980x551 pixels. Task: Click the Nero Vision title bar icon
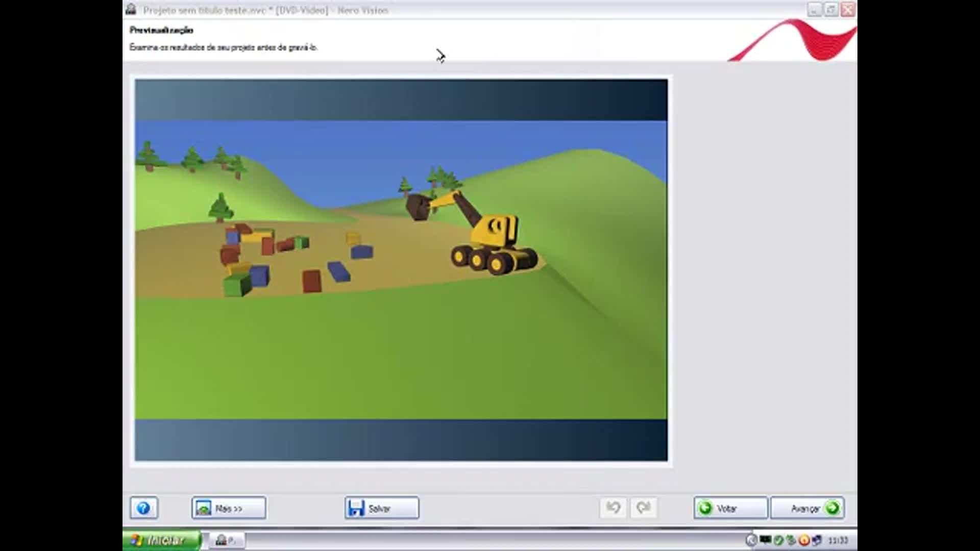[x=131, y=10]
